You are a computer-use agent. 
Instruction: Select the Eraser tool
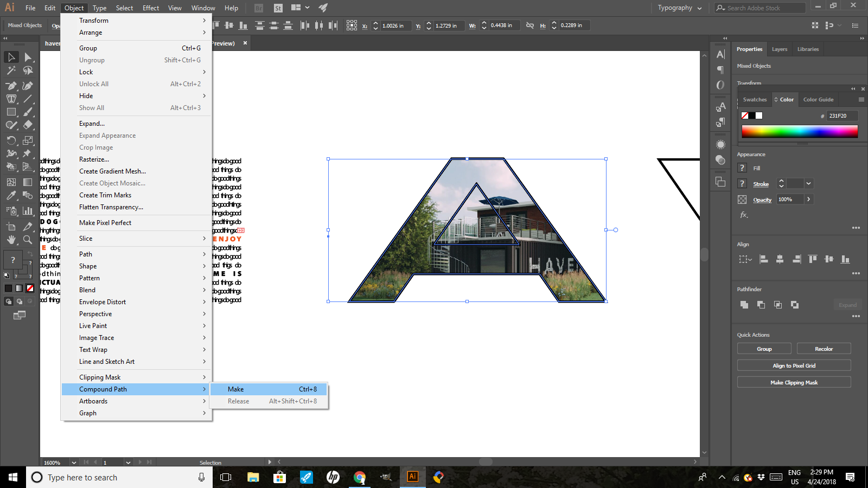pyautogui.click(x=28, y=125)
